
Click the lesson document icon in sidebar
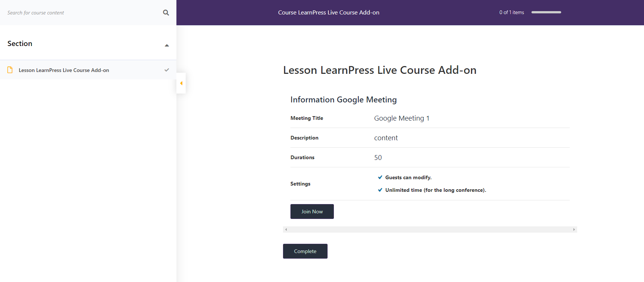point(10,70)
